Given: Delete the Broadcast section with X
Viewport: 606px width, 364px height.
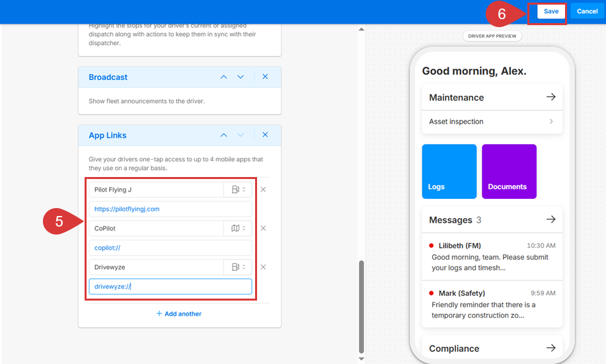Looking at the screenshot, I should click(265, 77).
